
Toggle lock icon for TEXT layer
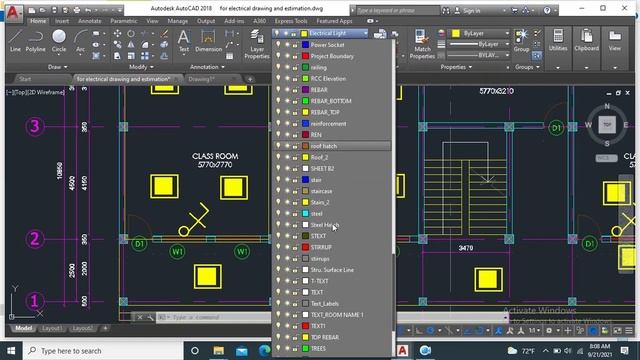(295, 292)
